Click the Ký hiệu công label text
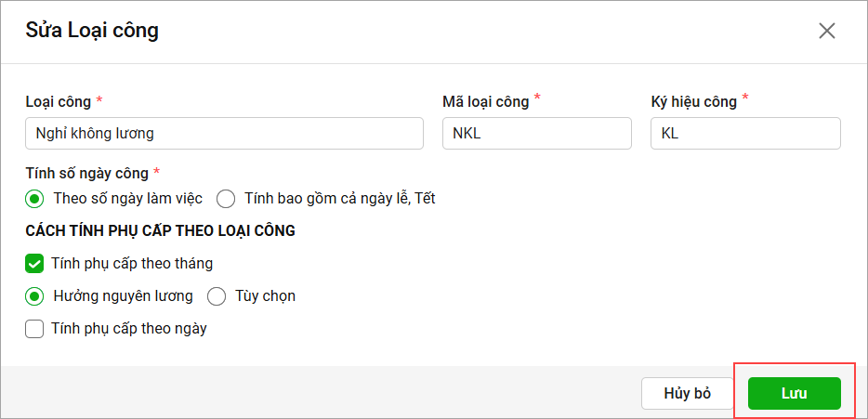This screenshot has height=419, width=868. tap(693, 102)
